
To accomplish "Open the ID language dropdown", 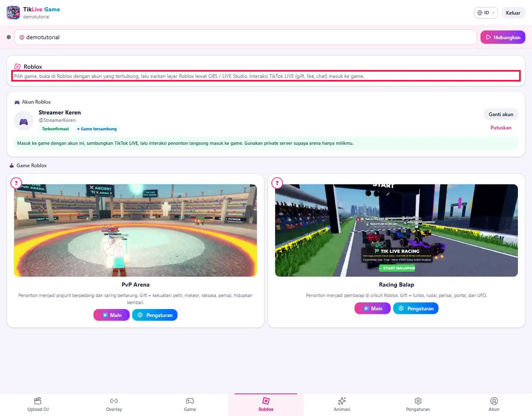I will tap(486, 13).
